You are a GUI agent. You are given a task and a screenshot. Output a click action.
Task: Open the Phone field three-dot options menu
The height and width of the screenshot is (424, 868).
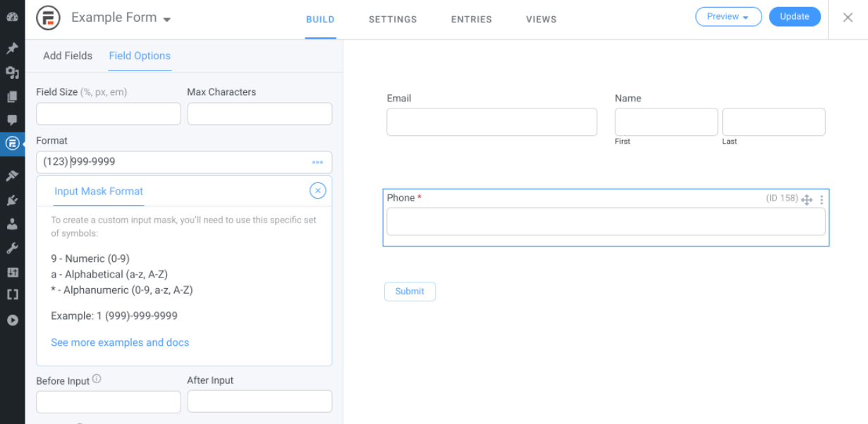click(x=821, y=200)
